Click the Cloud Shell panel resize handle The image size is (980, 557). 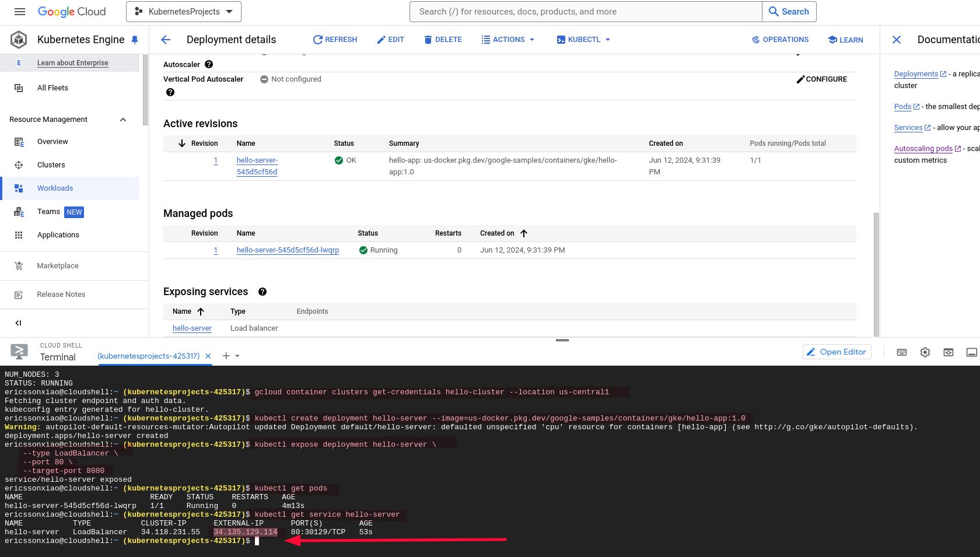click(x=562, y=339)
